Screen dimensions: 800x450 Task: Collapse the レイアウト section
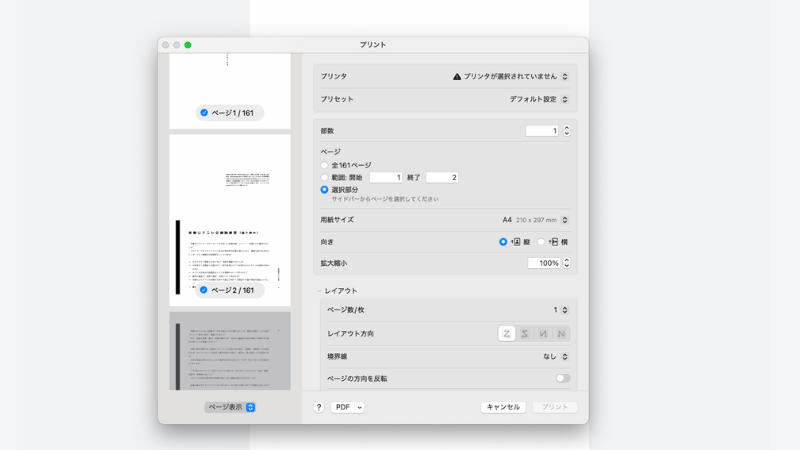pyautogui.click(x=319, y=291)
